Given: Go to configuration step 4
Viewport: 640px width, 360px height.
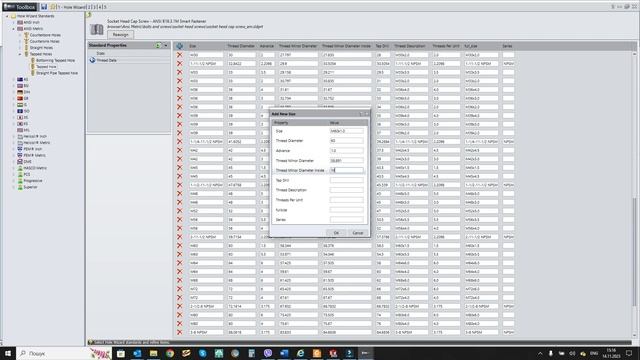Looking at the screenshot, I should coord(100,7).
